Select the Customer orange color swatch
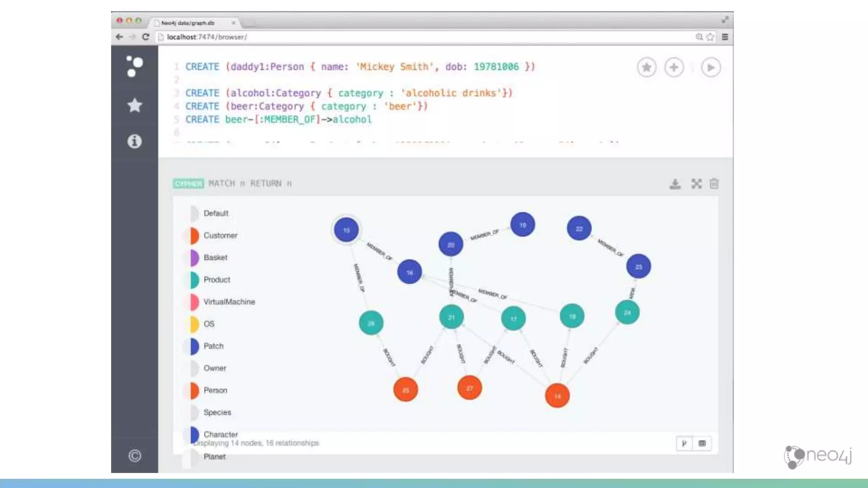Screen dimensions: 868x488 194,236
